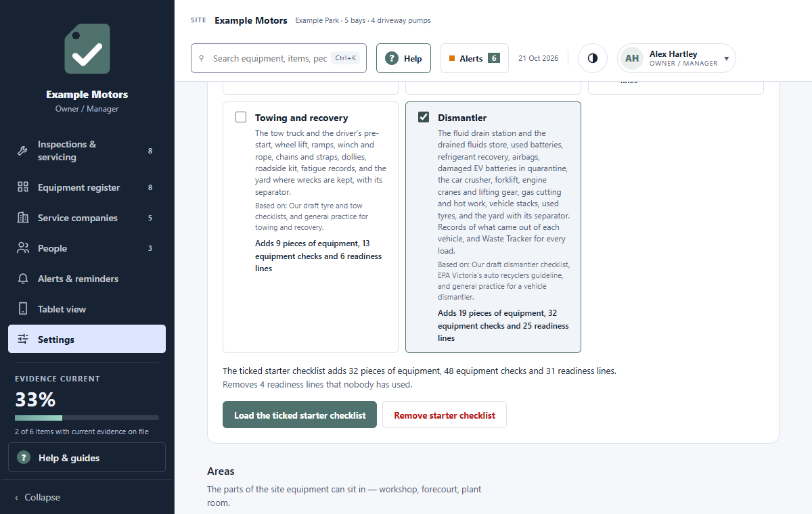This screenshot has height=514, width=812.
Task: Go to Equipment register
Action: tap(87, 187)
